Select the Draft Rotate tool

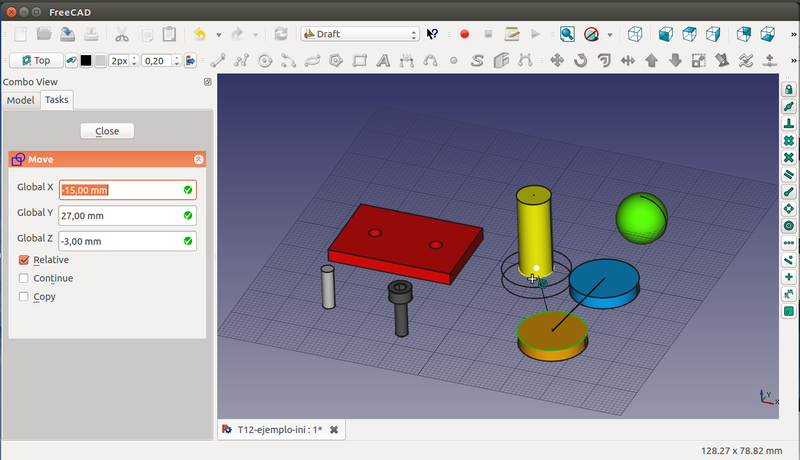582,60
